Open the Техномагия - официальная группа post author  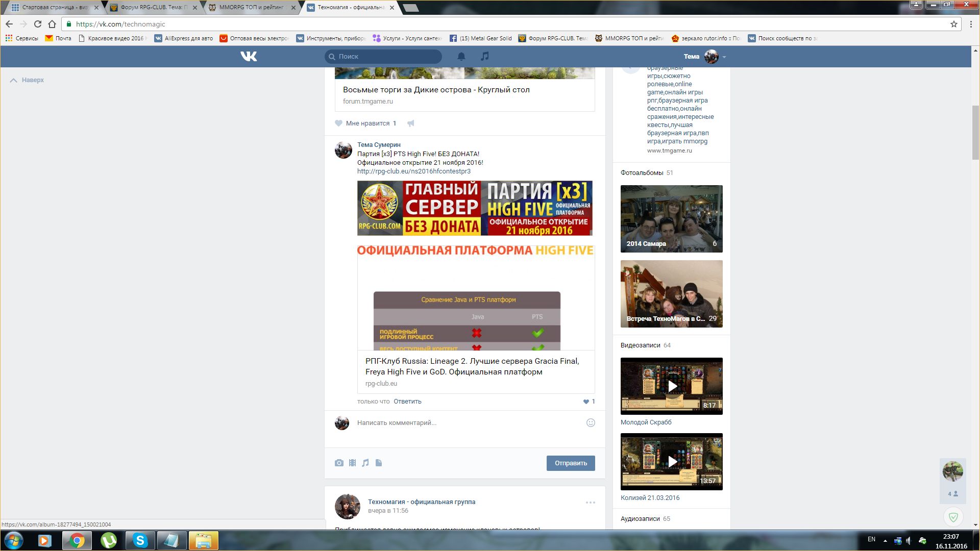pos(422,502)
